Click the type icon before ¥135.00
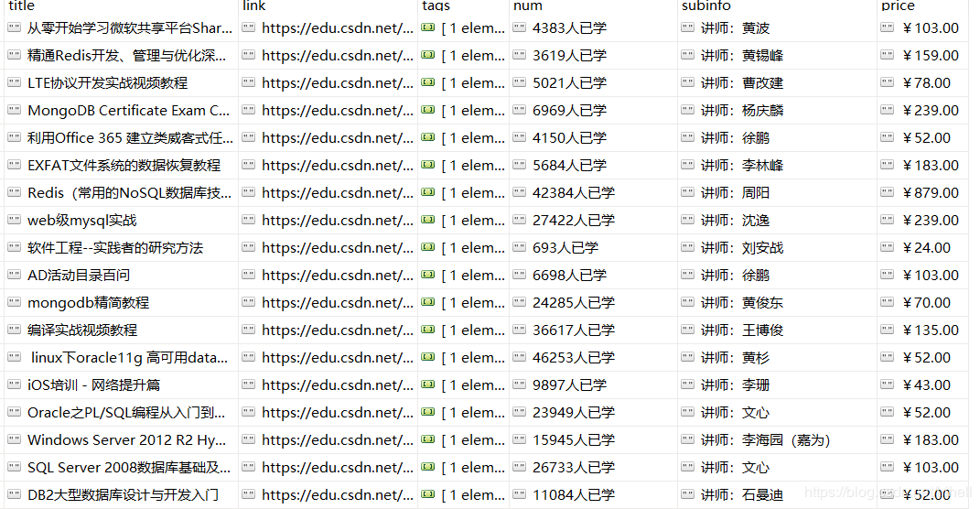This screenshot has width=980, height=509. click(x=887, y=330)
